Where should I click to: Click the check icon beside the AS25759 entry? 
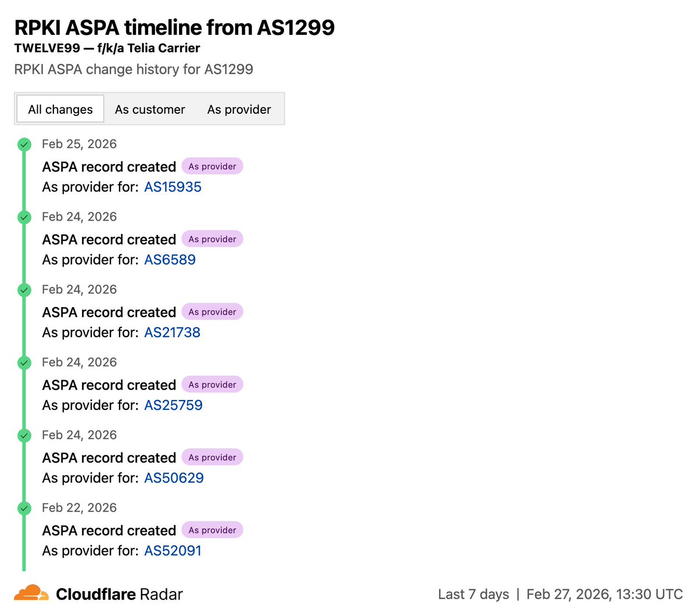tap(24, 362)
